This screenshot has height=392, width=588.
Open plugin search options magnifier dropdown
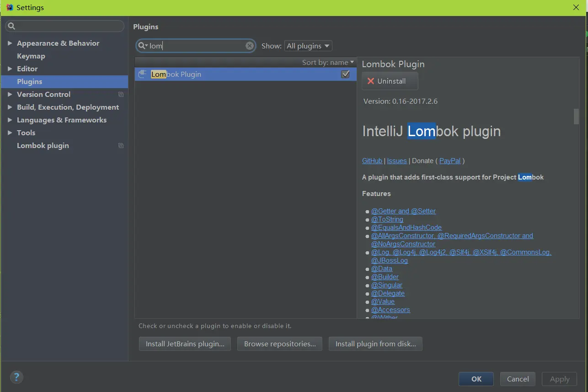pos(143,46)
